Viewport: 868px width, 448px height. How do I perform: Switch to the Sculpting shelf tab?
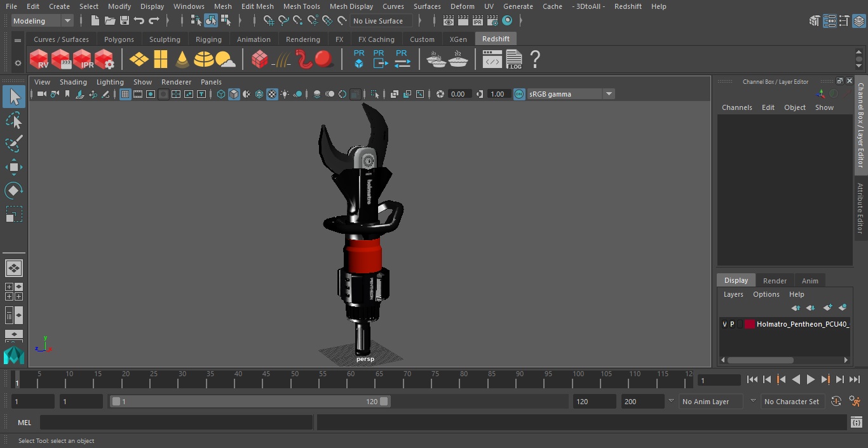pos(165,39)
